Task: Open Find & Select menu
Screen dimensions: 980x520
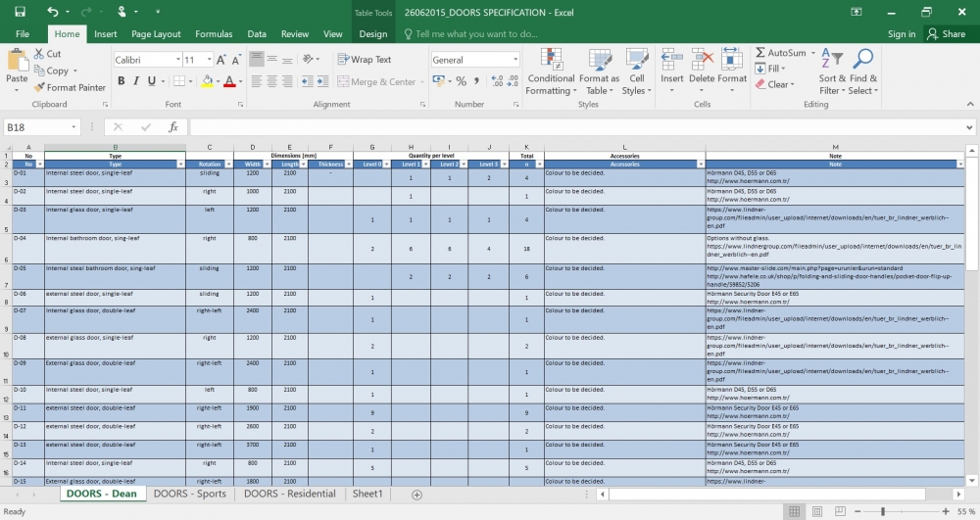Action: pos(863,71)
